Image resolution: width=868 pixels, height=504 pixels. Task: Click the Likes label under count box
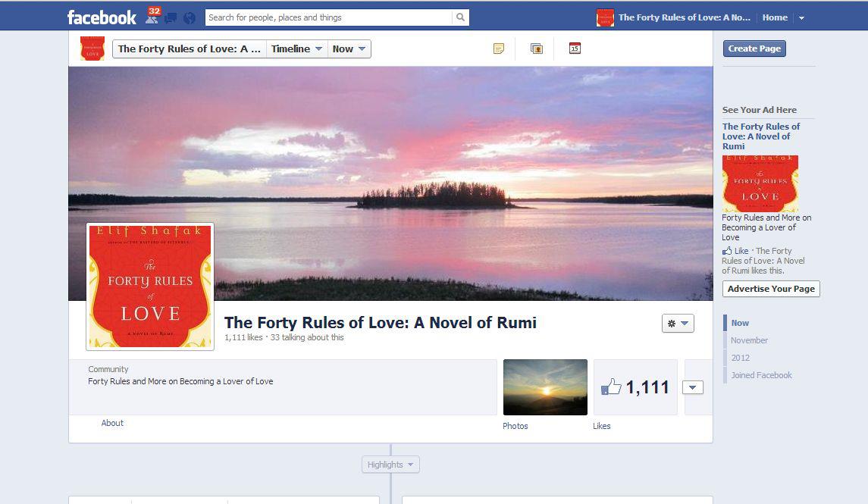[602, 426]
